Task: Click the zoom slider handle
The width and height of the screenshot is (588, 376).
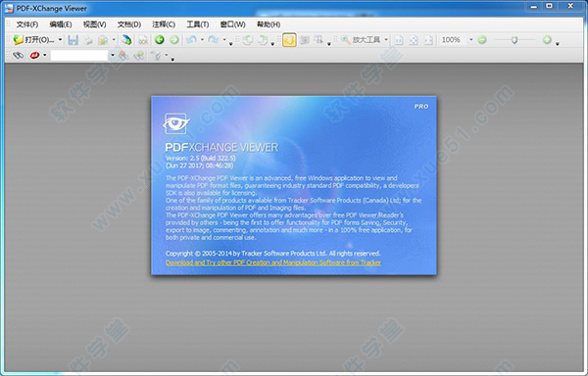Action: tap(514, 40)
